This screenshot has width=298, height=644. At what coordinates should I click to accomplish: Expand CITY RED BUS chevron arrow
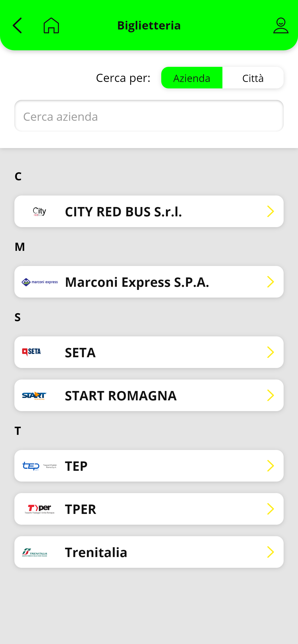click(270, 212)
